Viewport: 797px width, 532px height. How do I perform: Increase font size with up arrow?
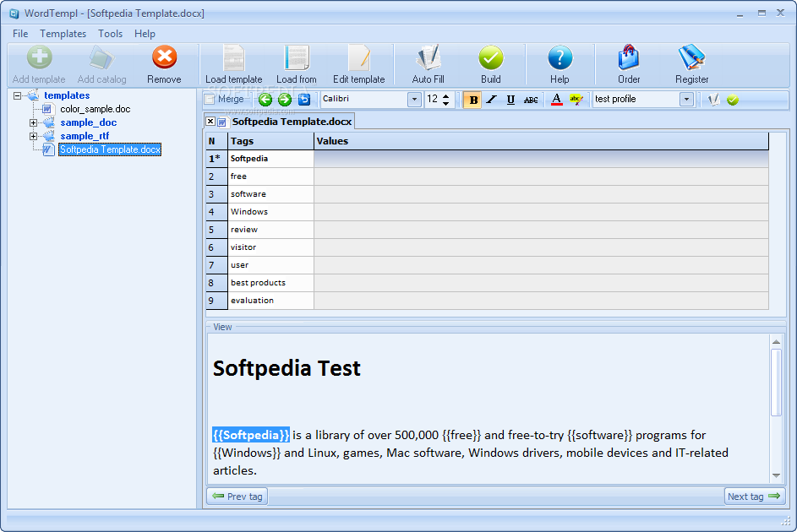tap(445, 95)
